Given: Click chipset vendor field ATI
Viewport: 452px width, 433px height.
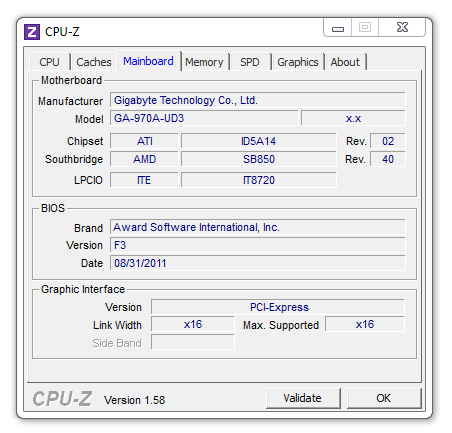Looking at the screenshot, I should pos(144,141).
